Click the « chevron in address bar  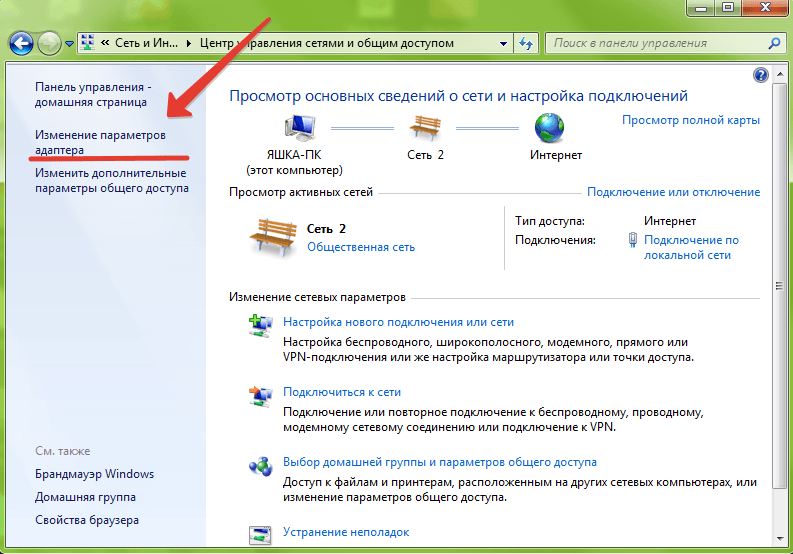pos(105,43)
